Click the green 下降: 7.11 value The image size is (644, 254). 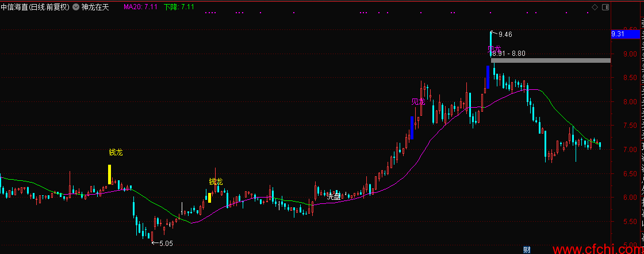[x=179, y=7]
